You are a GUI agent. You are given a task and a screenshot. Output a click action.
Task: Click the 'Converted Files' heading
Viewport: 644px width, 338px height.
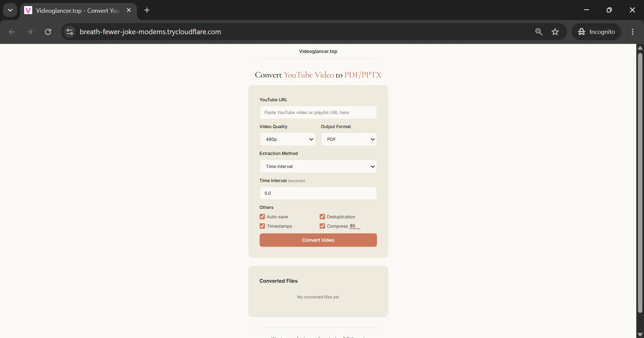click(x=278, y=281)
